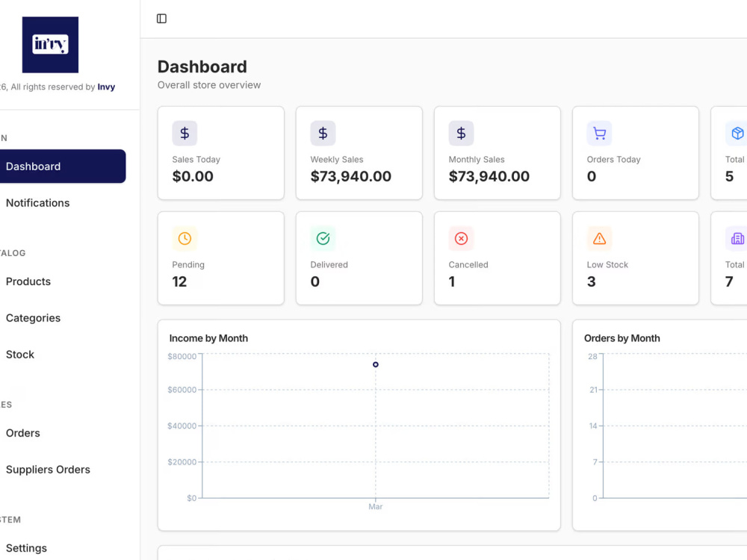Click the Low Stock warning triangle icon
Image resolution: width=747 pixels, height=560 pixels.
pyautogui.click(x=599, y=239)
